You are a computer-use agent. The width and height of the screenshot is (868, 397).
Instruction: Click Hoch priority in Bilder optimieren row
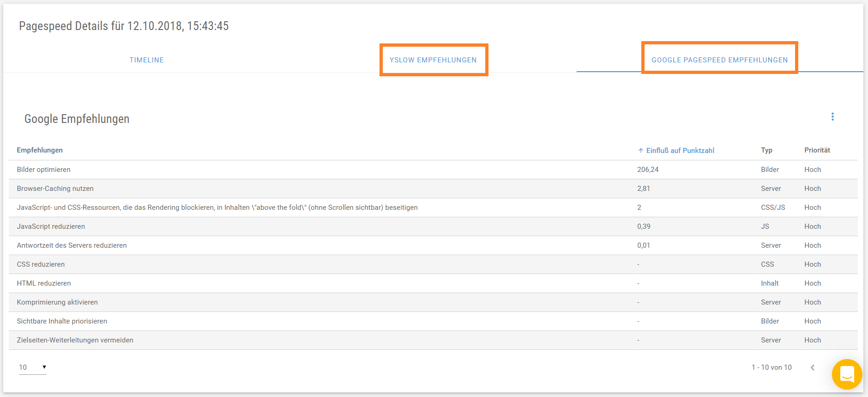coord(813,170)
